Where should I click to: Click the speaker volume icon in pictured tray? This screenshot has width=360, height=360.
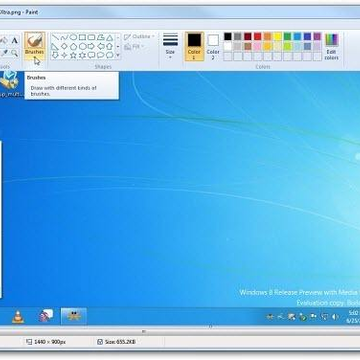(335, 317)
